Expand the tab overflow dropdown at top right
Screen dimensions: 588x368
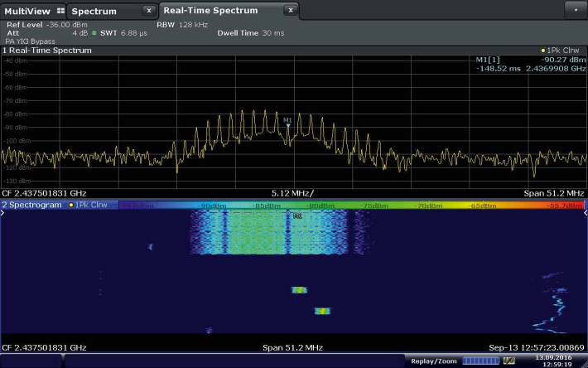(575, 11)
